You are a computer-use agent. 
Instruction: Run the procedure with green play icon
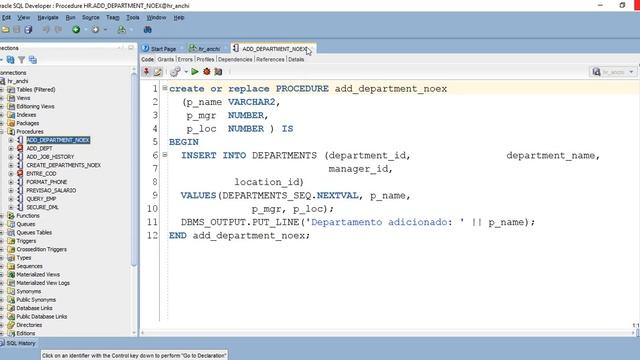click(x=195, y=72)
